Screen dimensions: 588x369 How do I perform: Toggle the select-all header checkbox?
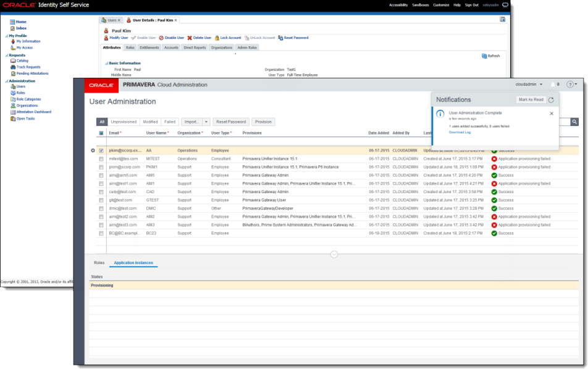pyautogui.click(x=101, y=133)
